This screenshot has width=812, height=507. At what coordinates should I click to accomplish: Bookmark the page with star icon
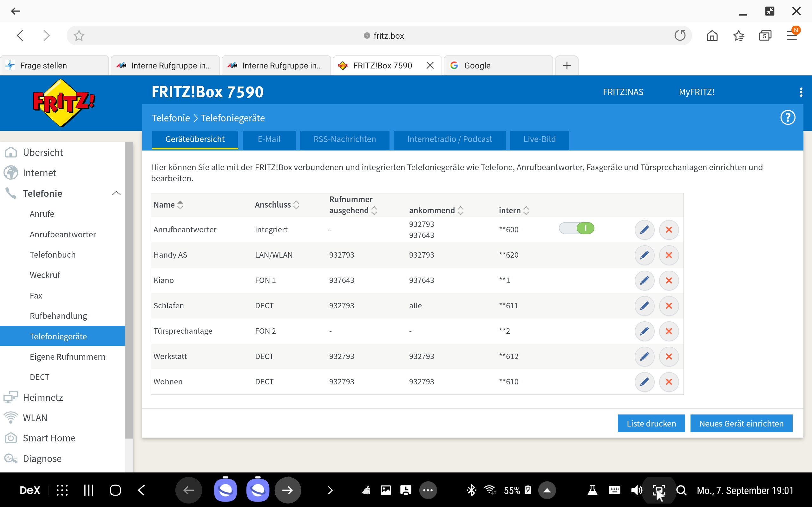[x=79, y=35]
